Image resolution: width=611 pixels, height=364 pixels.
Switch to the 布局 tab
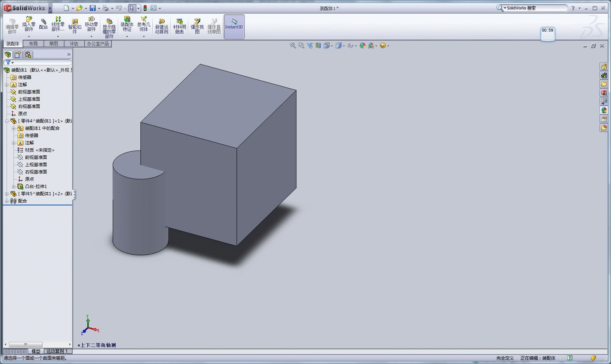click(33, 44)
